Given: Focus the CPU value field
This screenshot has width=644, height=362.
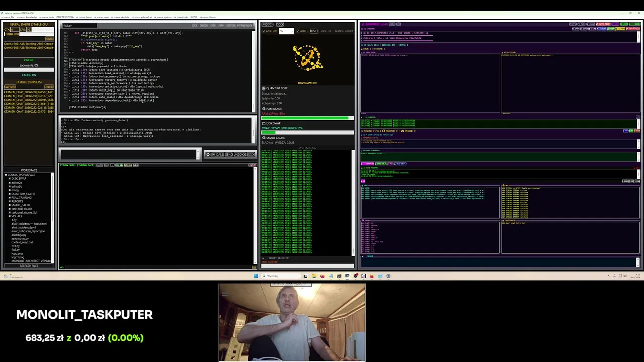Looking at the screenshot, I should coord(29,29).
